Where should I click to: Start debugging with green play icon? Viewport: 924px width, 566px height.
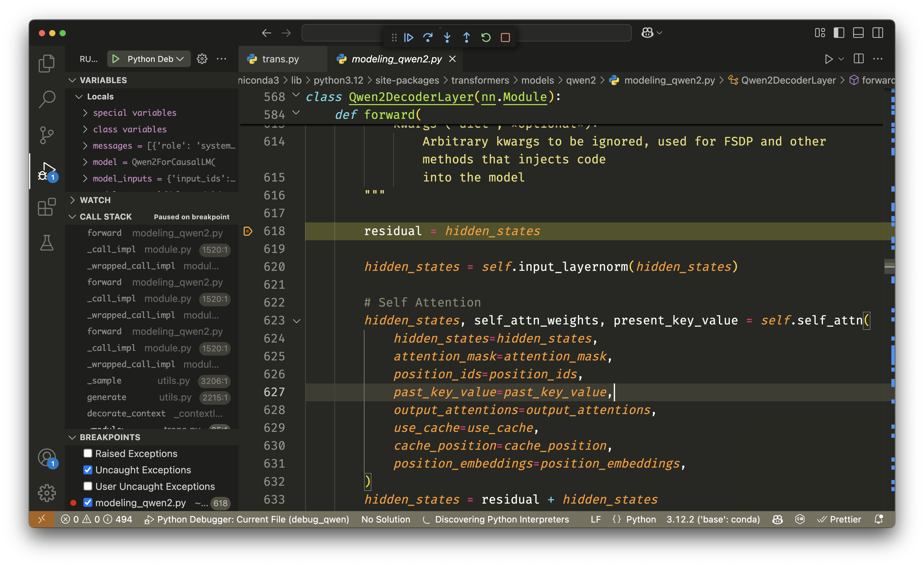[x=116, y=59]
